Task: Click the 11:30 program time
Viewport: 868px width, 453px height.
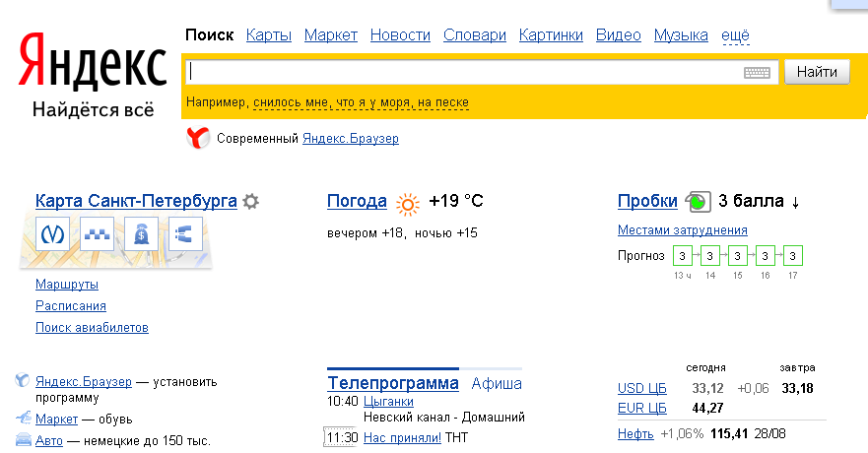Action: point(342,438)
